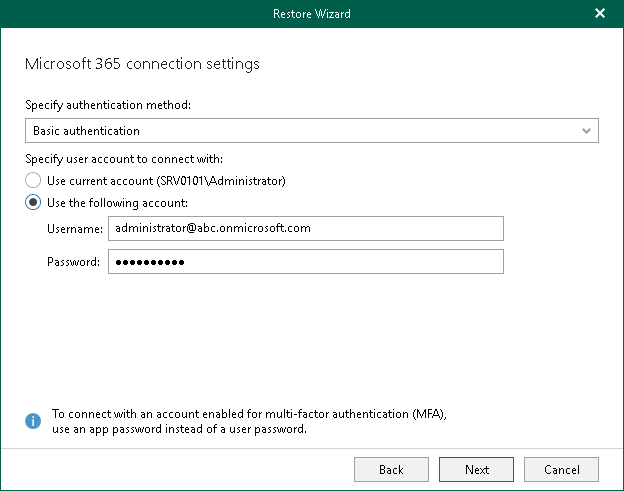Click the Specify user account to connect with label
The width and height of the screenshot is (624, 491).
tap(123, 159)
